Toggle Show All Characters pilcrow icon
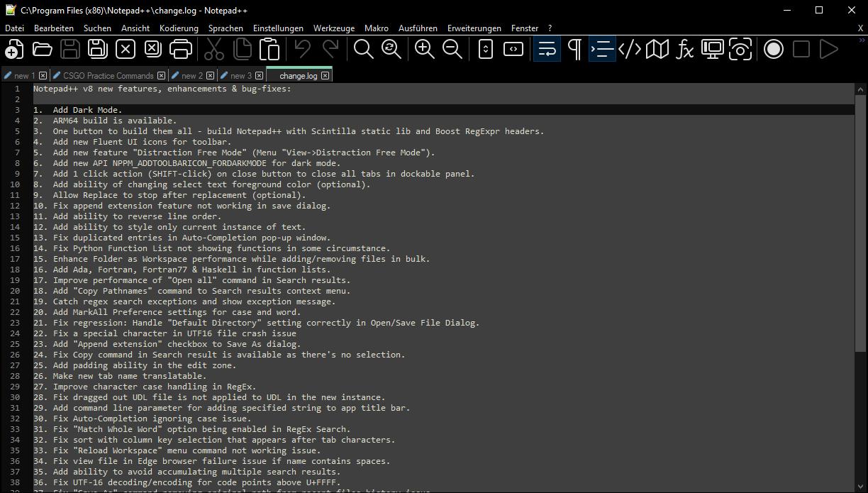The width and height of the screenshot is (868, 493). pyautogui.click(x=575, y=49)
